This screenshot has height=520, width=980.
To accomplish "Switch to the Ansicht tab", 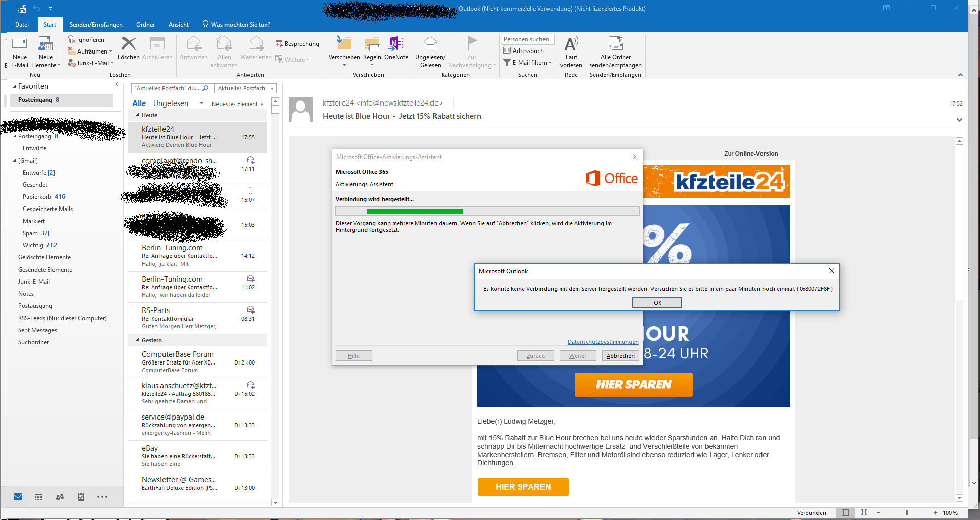I will (x=179, y=24).
